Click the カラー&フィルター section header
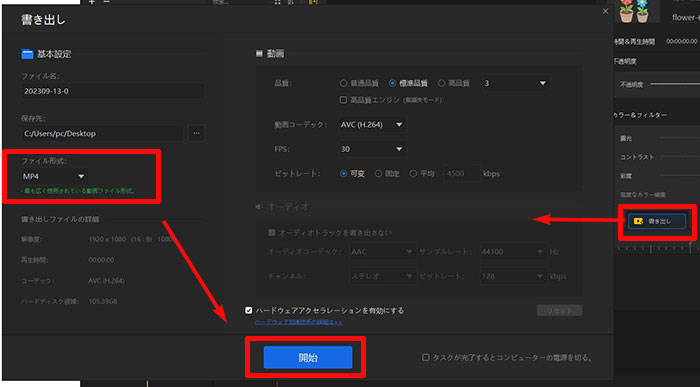 click(x=641, y=115)
